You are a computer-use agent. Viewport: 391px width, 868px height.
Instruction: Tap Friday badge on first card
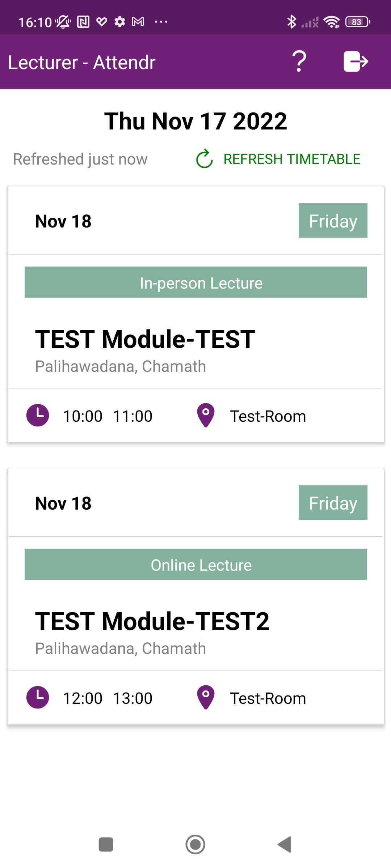point(333,221)
